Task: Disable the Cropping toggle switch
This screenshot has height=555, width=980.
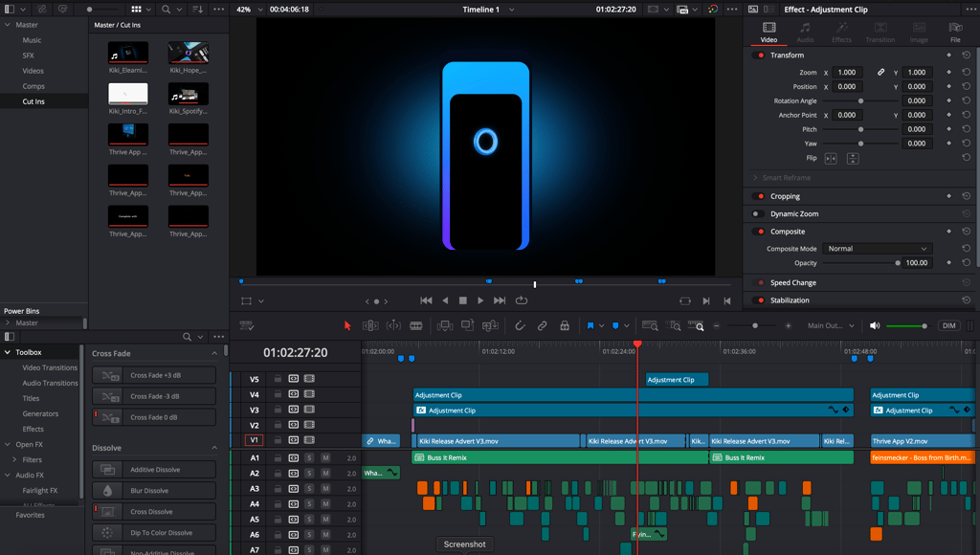Action: [760, 197]
